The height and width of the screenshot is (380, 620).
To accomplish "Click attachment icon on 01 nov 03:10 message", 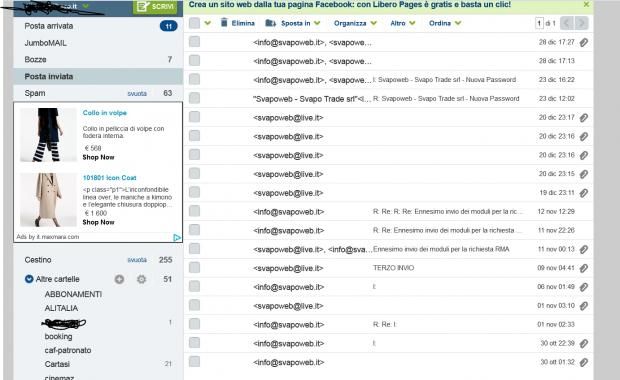I will coord(584,306).
